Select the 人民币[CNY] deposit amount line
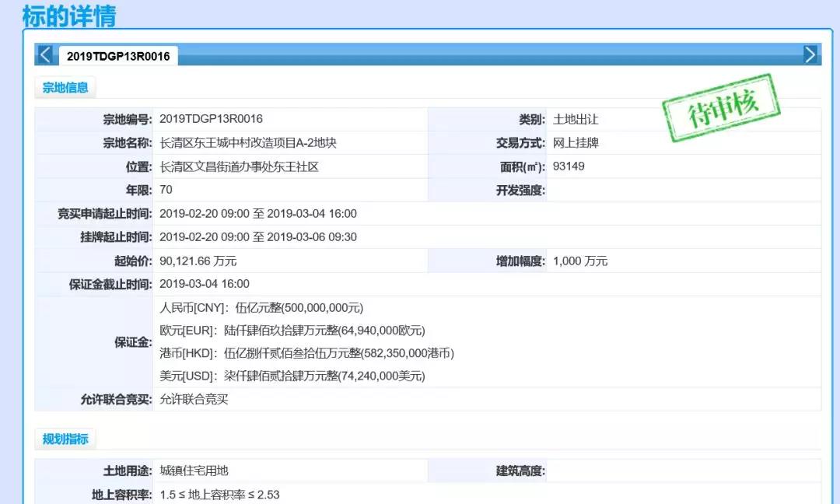 pos(261,307)
